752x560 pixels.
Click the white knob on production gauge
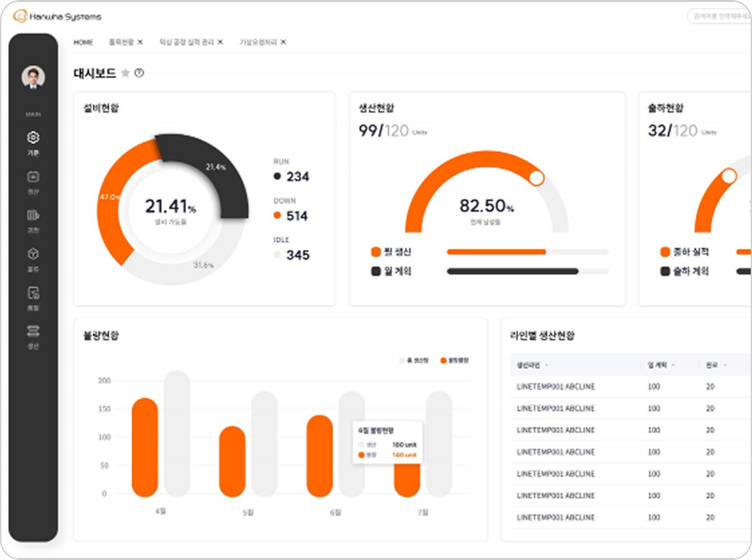pos(537,178)
